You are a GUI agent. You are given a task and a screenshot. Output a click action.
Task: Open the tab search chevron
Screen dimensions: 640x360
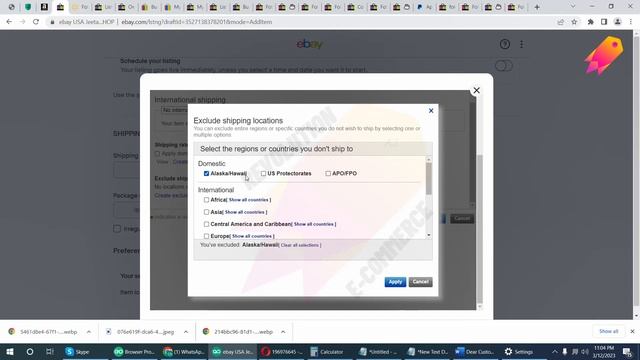click(x=573, y=7)
